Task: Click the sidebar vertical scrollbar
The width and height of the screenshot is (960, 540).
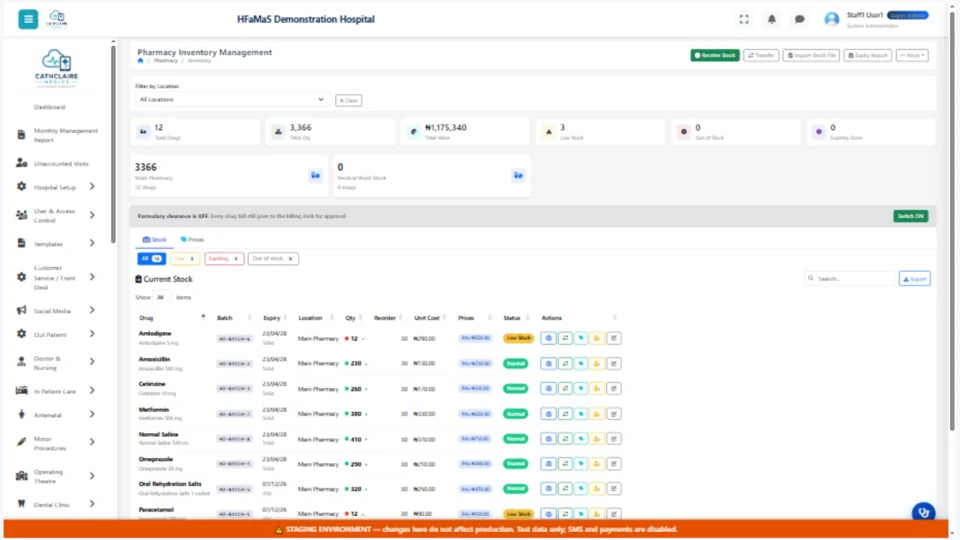Action: point(113,144)
